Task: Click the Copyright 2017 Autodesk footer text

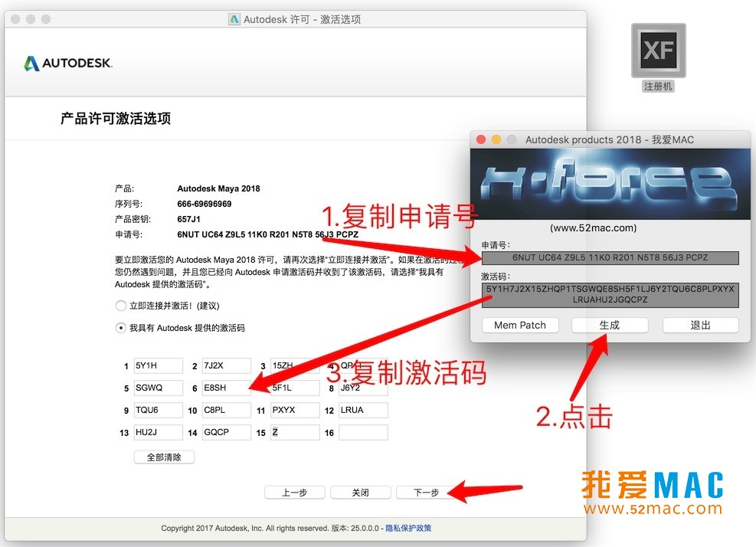Action: point(245,528)
